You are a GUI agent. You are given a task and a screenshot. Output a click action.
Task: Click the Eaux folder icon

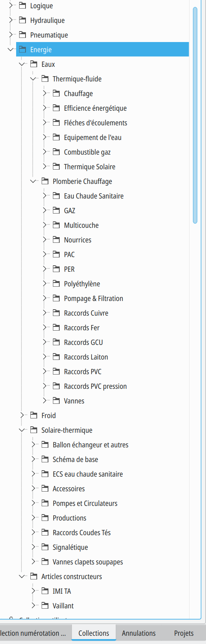coord(34,64)
